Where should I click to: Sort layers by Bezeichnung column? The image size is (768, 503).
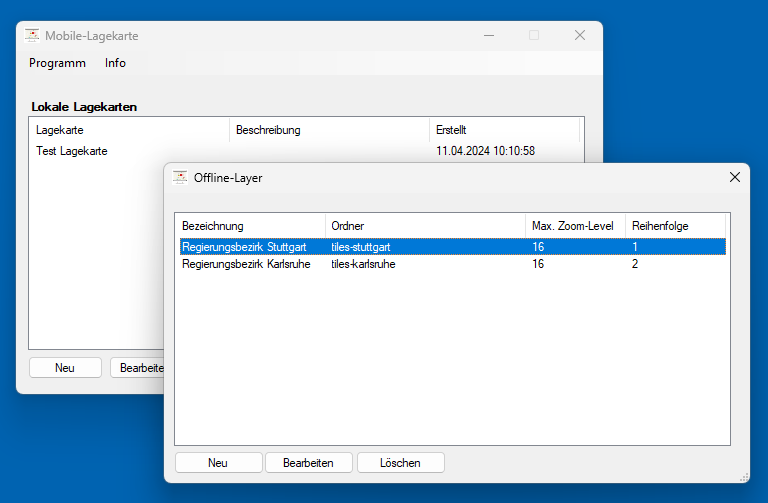250,226
